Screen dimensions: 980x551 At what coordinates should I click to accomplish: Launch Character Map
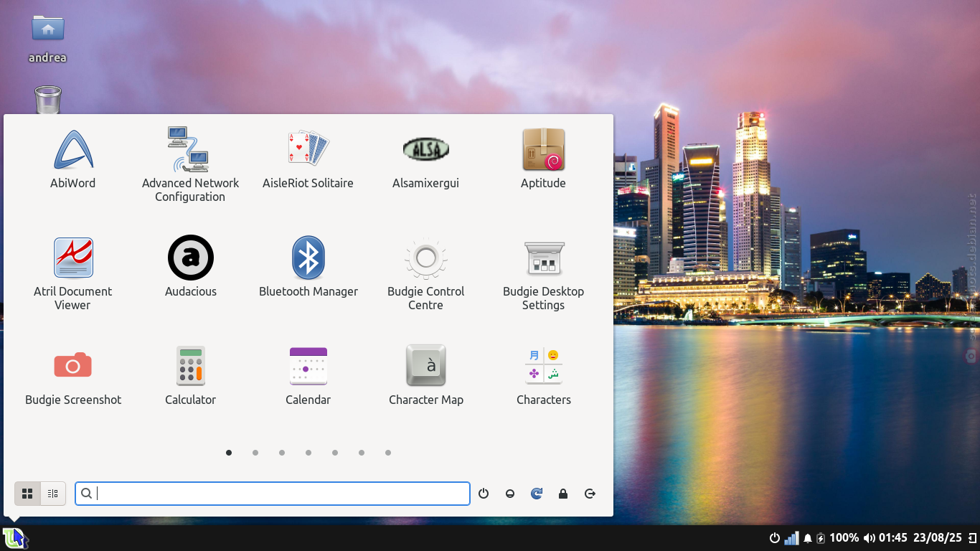[x=425, y=376]
